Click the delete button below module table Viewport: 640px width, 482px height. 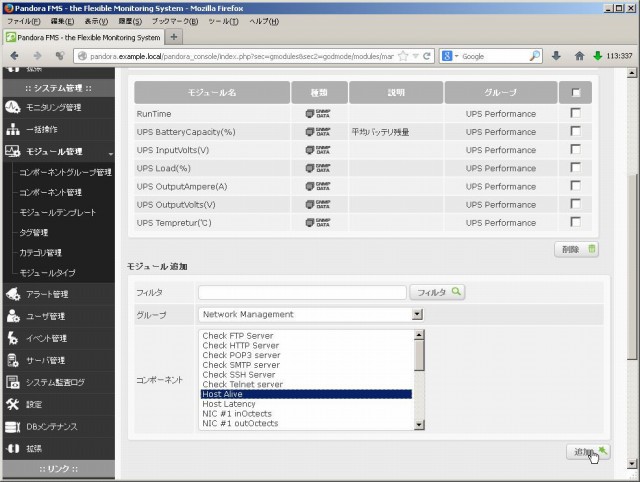(x=576, y=249)
